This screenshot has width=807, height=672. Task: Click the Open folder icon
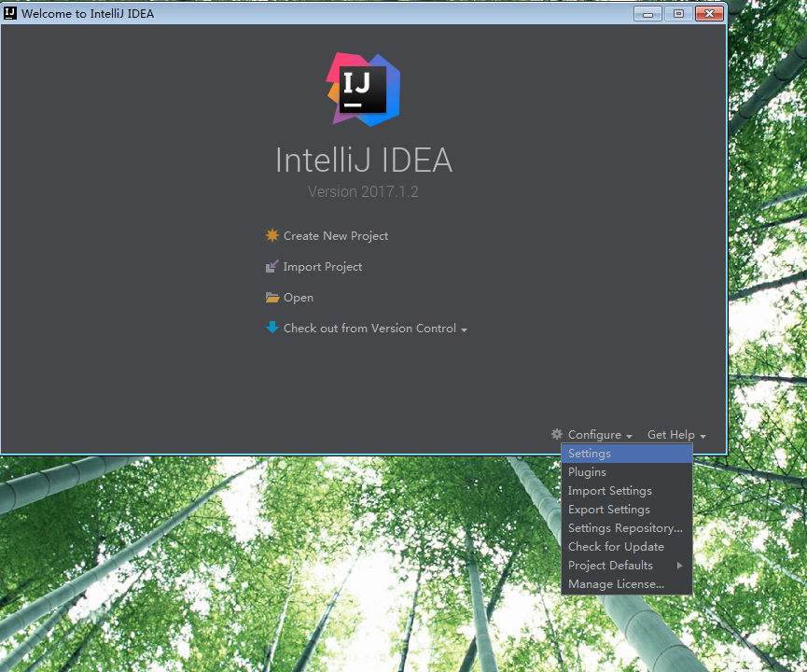tap(271, 297)
